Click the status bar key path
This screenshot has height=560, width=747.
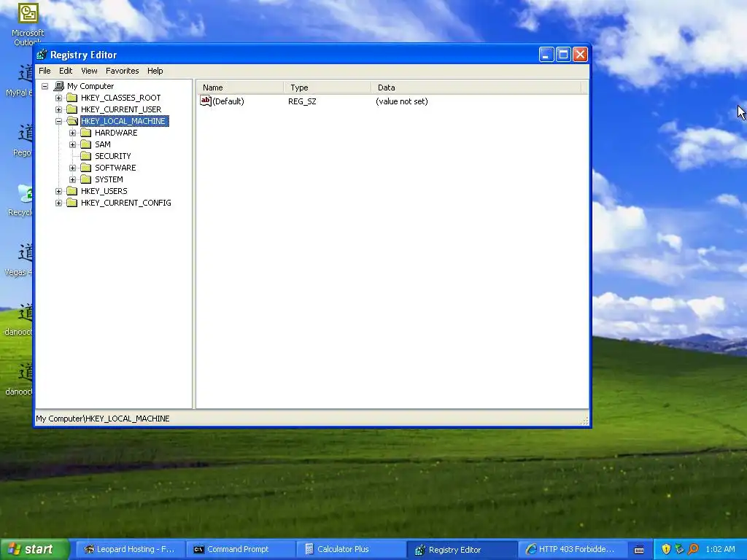point(102,419)
